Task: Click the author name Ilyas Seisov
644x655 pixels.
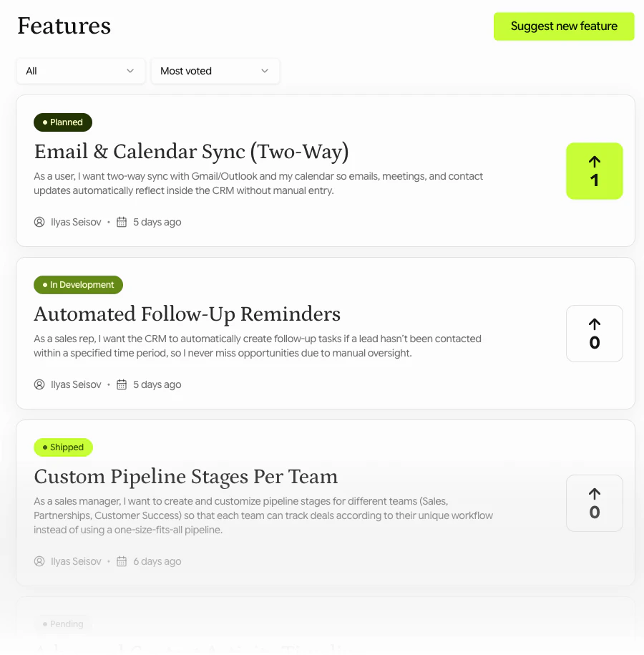Action: click(x=75, y=222)
